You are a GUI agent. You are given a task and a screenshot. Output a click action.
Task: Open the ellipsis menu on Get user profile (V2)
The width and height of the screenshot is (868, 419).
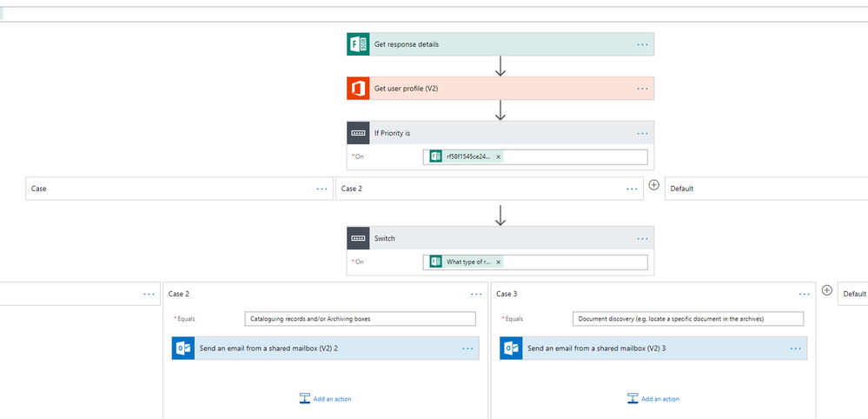(642, 89)
